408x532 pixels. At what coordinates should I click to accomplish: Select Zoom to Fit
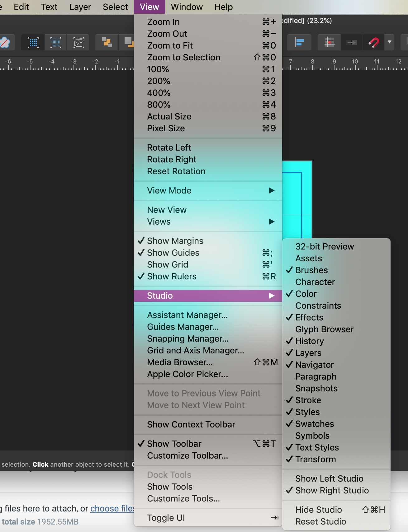208,45
